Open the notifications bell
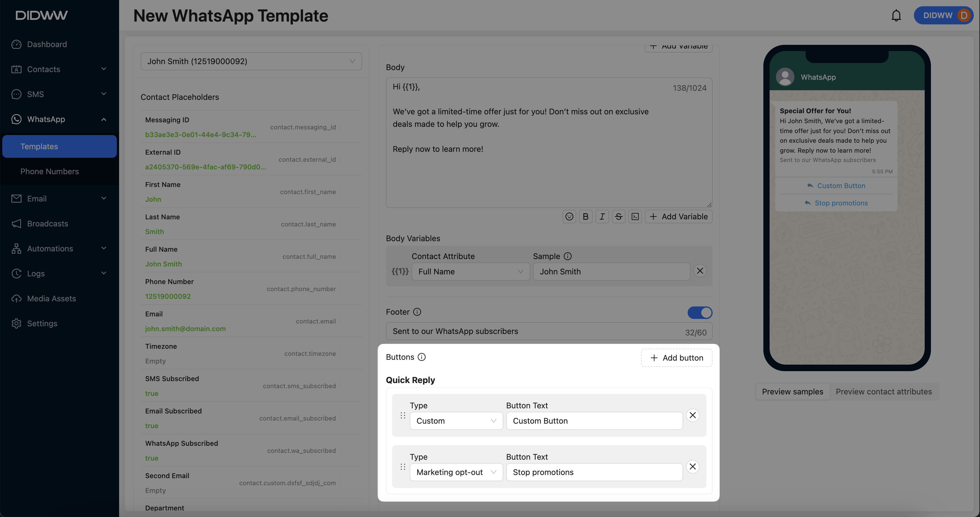This screenshot has width=980, height=517. (896, 16)
